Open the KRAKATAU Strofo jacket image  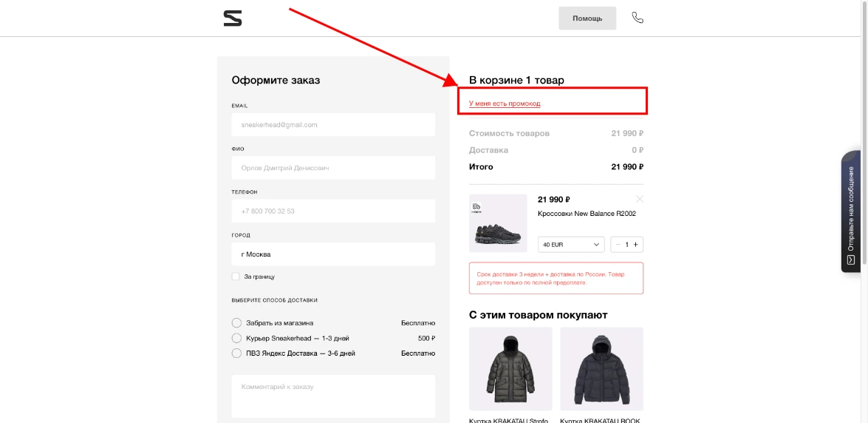pyautogui.click(x=510, y=369)
